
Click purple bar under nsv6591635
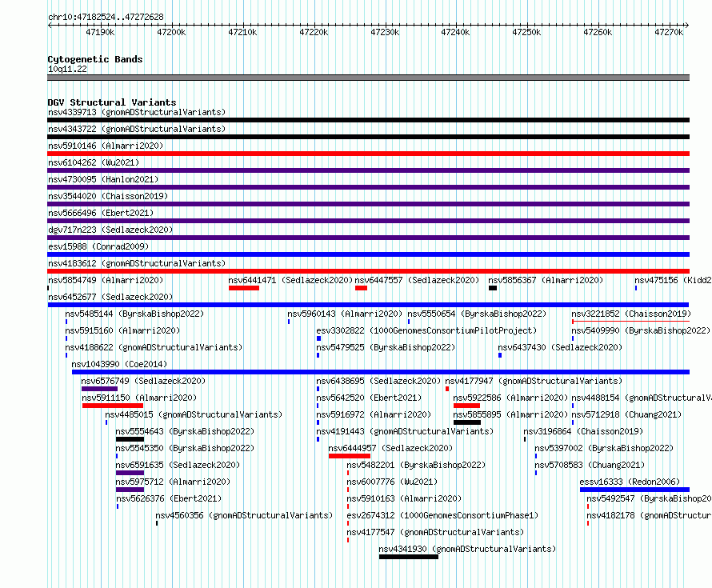click(130, 473)
